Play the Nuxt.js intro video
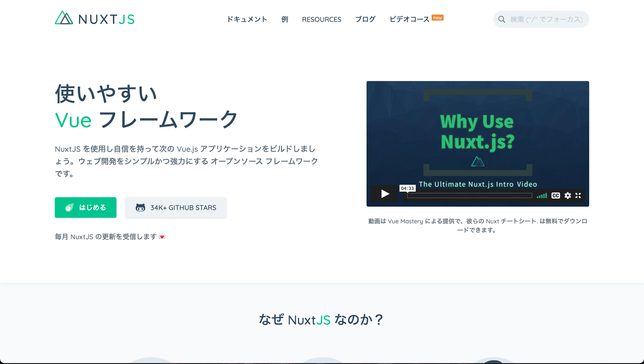The width and height of the screenshot is (644, 364). tap(385, 194)
